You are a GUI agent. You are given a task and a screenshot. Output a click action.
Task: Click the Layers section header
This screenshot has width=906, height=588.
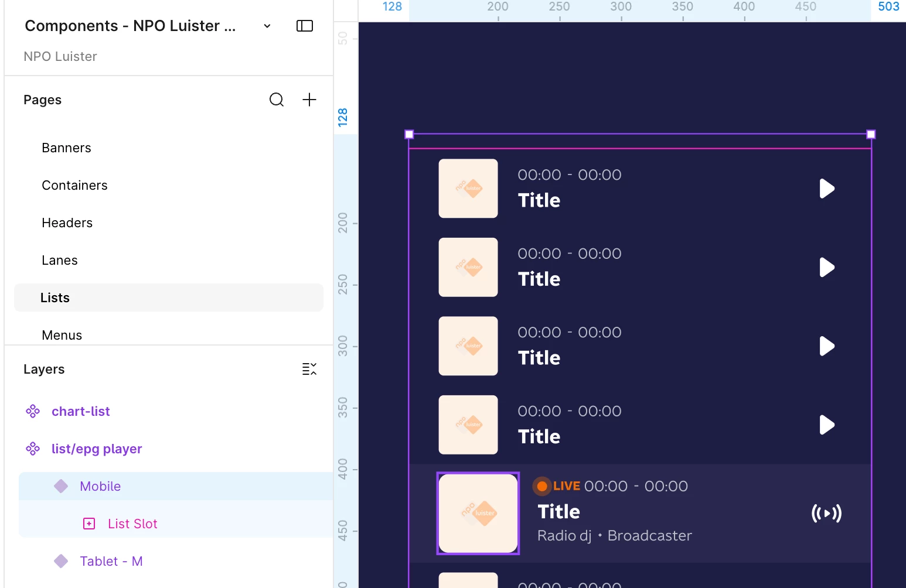pyautogui.click(x=44, y=369)
